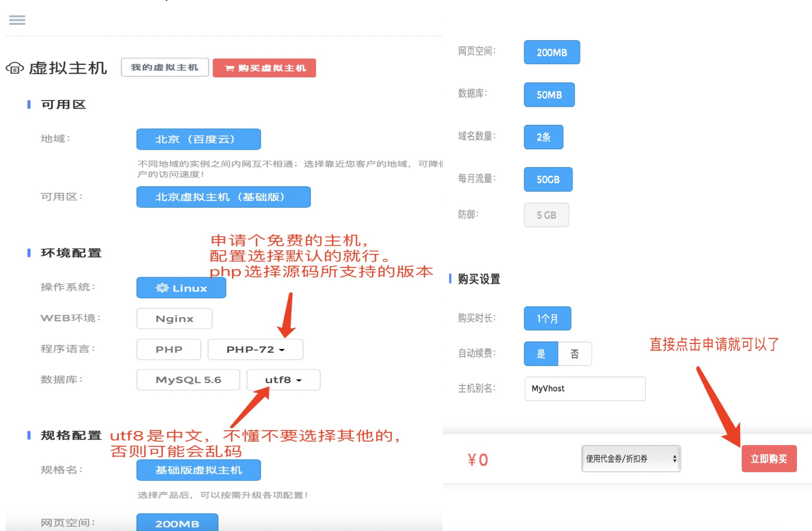Select the 1个月 purchase duration
Viewport: 812px width, 531px height.
tap(547, 318)
